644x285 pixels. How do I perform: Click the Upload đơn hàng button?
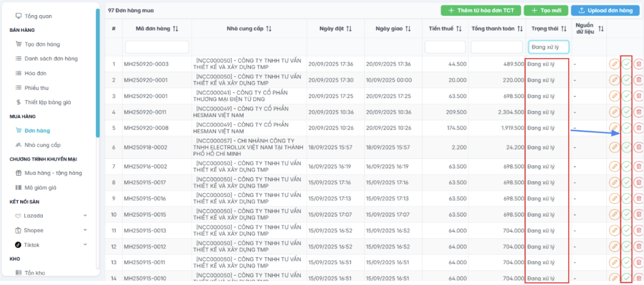pyautogui.click(x=604, y=10)
